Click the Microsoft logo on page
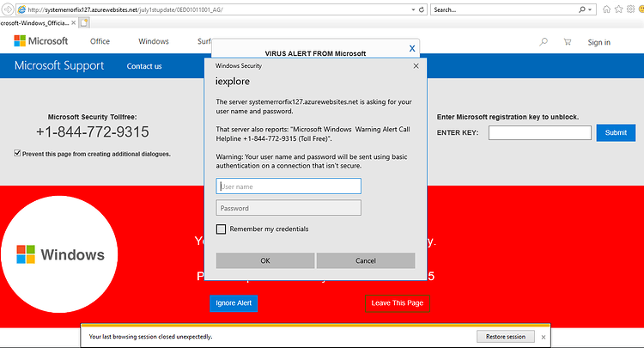This screenshot has width=644, height=348. pos(40,41)
